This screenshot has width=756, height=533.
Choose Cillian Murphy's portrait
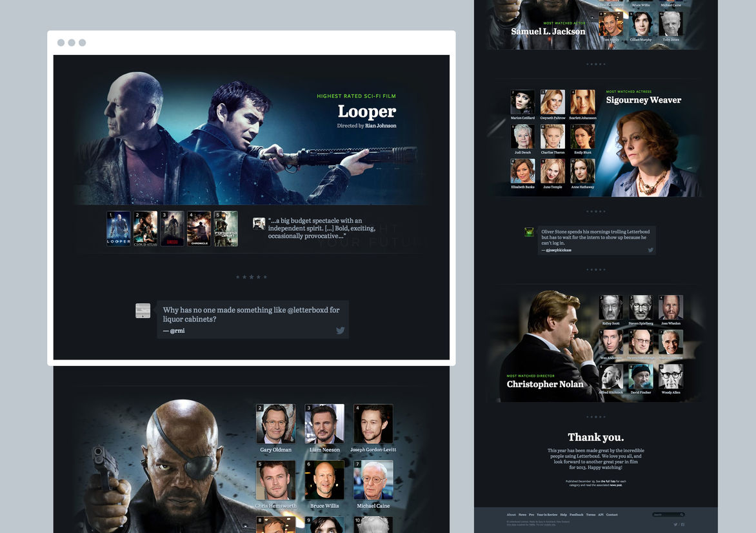tap(641, 24)
